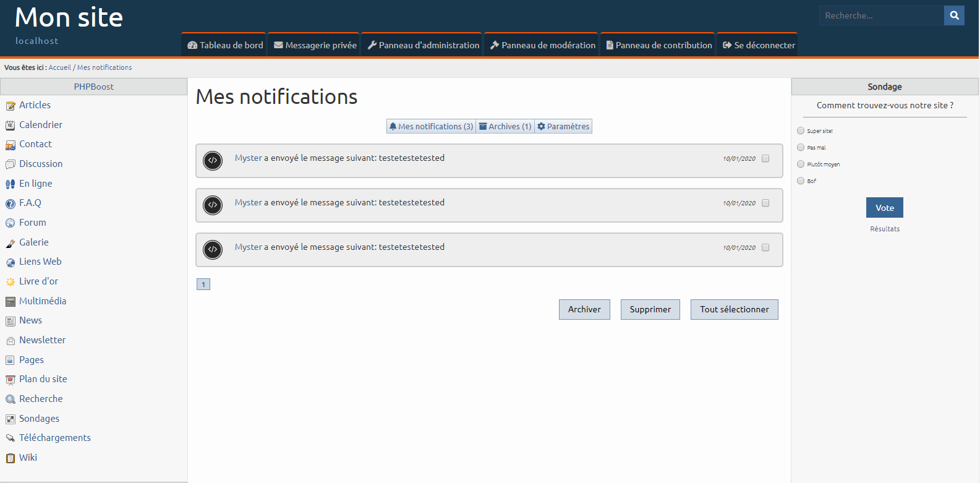Image resolution: width=980 pixels, height=483 pixels.
Task: Open Panneau d'administration in top menu
Action: point(424,45)
